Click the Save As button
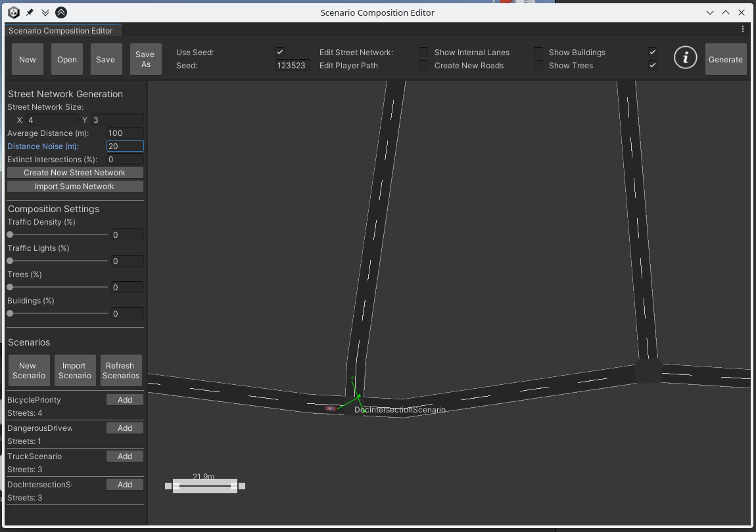Image resolution: width=756 pixels, height=532 pixels. coord(145,59)
